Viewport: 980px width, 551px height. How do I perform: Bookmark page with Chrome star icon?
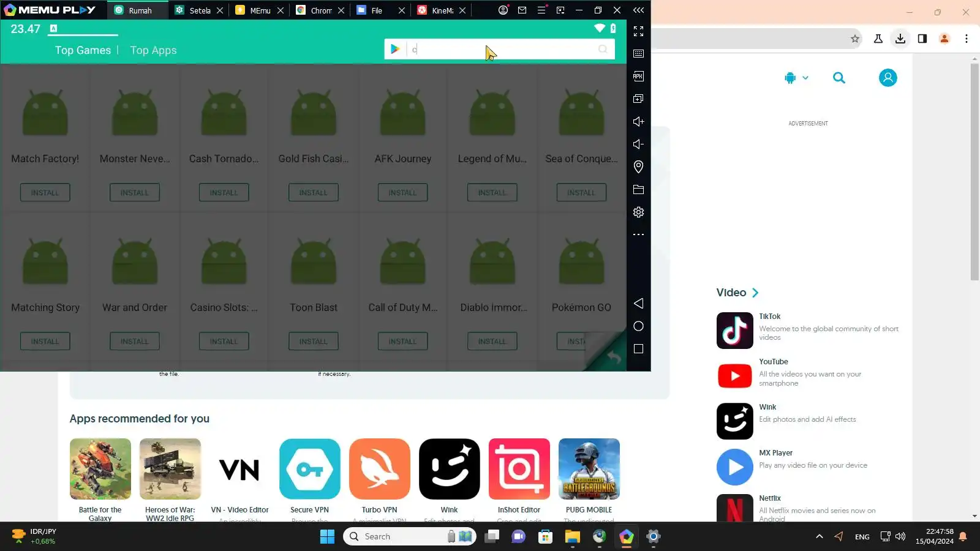[855, 39]
